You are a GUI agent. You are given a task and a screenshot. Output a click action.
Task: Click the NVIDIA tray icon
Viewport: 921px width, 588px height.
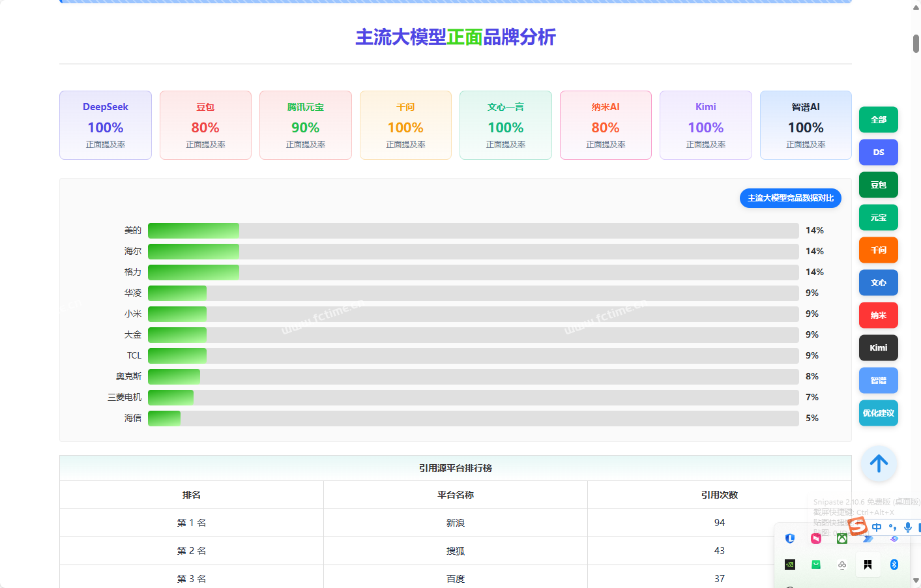790,565
